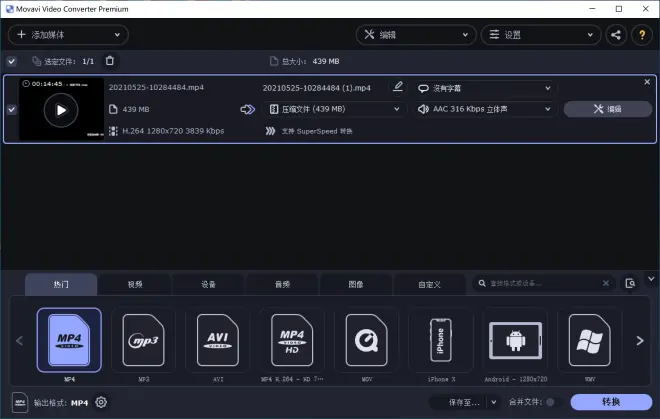Clear the format search with X icon
The height and width of the screenshot is (419, 660).
click(x=606, y=283)
